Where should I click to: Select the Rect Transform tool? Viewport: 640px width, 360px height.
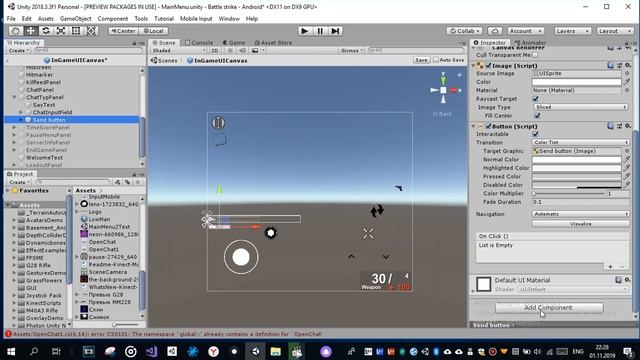pyautogui.click(x=76, y=31)
